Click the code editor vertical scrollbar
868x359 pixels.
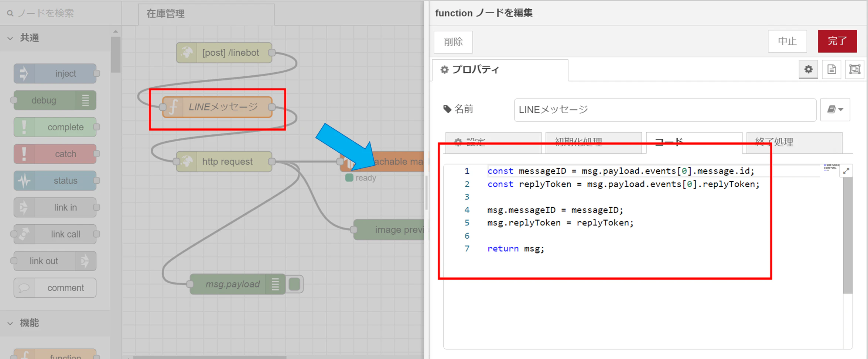848,236
